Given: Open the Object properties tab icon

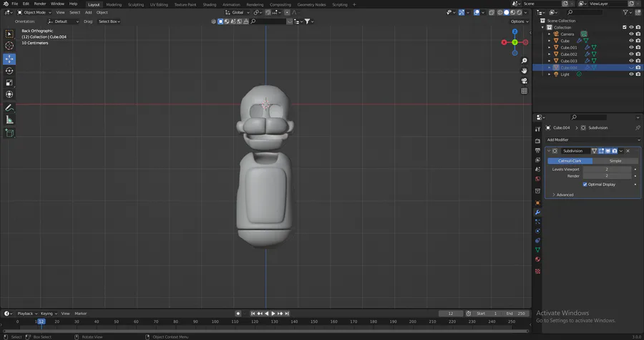Looking at the screenshot, I should [x=537, y=203].
